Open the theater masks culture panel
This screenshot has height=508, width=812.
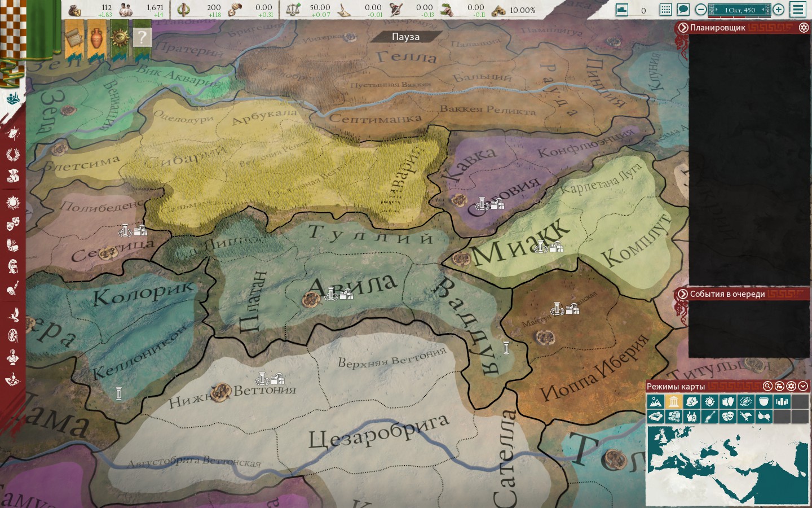coord(12,224)
